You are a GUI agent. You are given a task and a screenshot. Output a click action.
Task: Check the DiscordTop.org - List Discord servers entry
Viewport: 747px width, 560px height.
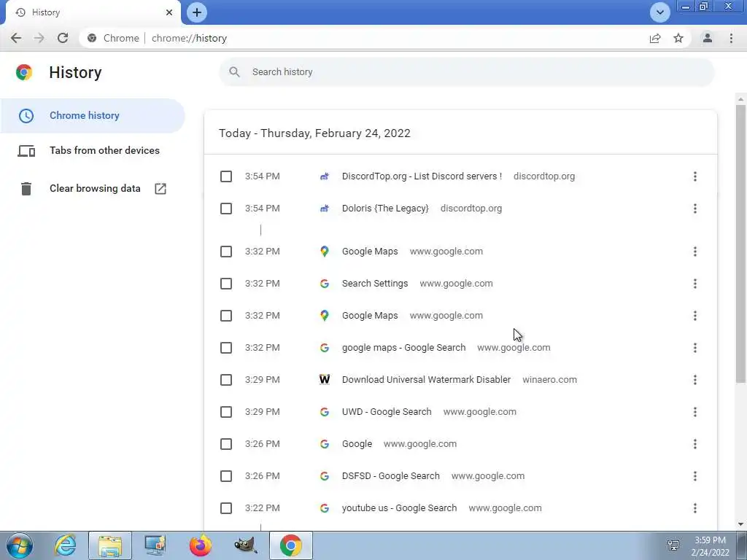[226, 176]
